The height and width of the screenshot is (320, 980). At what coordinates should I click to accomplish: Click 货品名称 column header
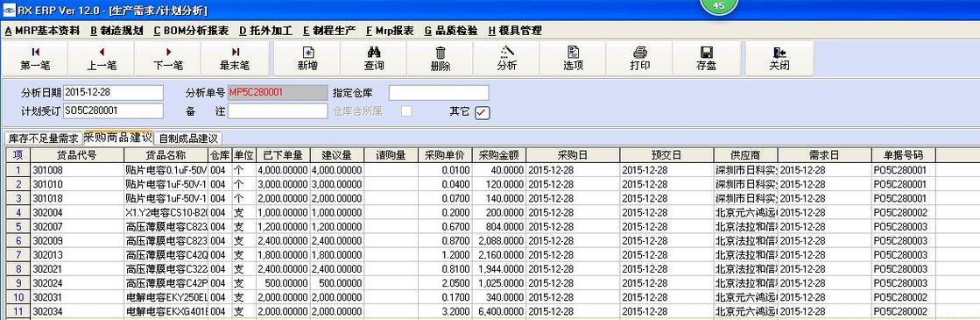point(166,154)
